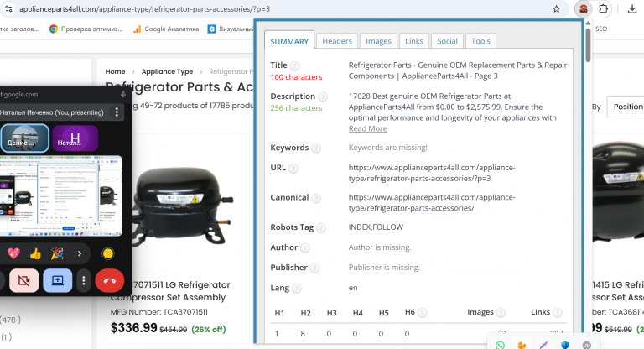
Task: Switch to the Headers tab
Action: [x=337, y=41]
